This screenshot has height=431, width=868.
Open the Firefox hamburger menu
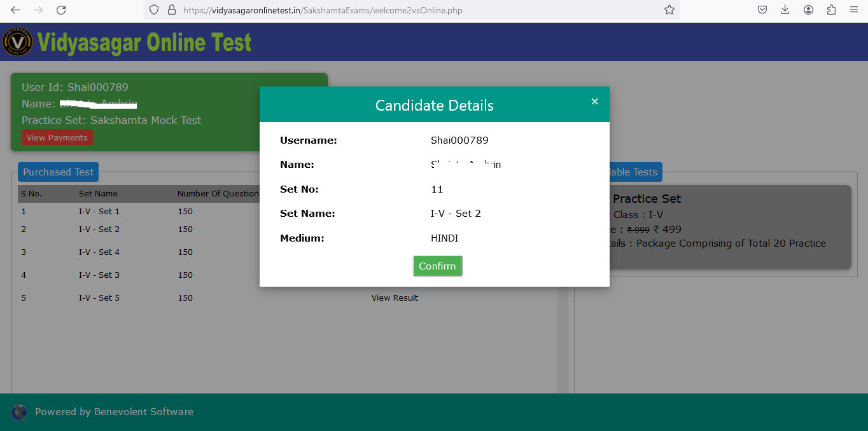[854, 10]
